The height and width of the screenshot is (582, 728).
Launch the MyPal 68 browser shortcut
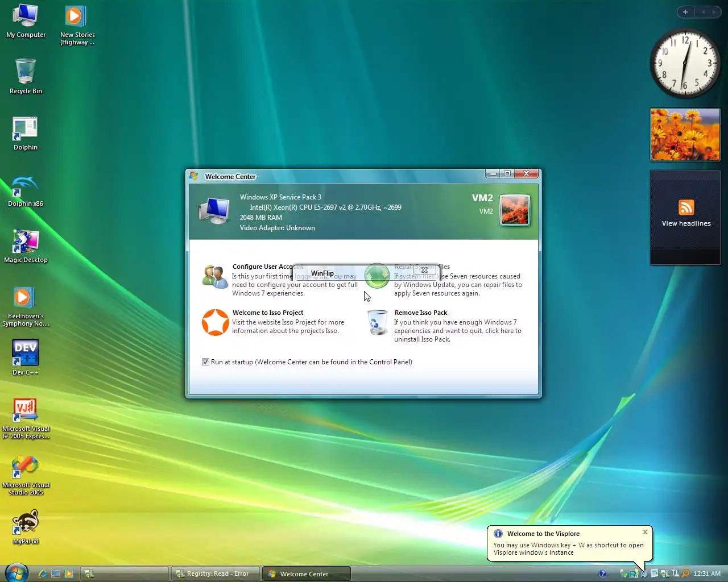pyautogui.click(x=26, y=527)
